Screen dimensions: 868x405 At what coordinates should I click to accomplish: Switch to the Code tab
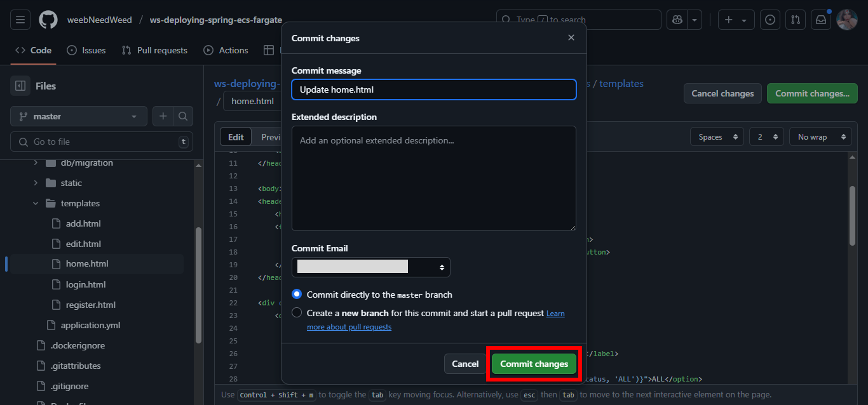point(33,50)
